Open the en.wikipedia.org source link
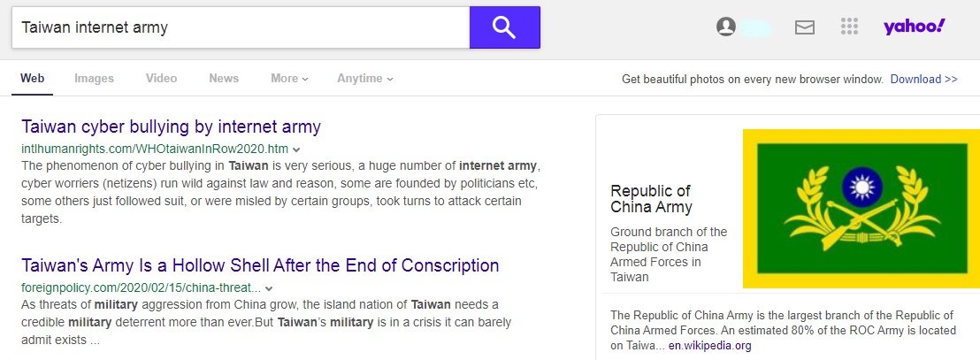Screen dimensions: 980x360 (709, 346)
